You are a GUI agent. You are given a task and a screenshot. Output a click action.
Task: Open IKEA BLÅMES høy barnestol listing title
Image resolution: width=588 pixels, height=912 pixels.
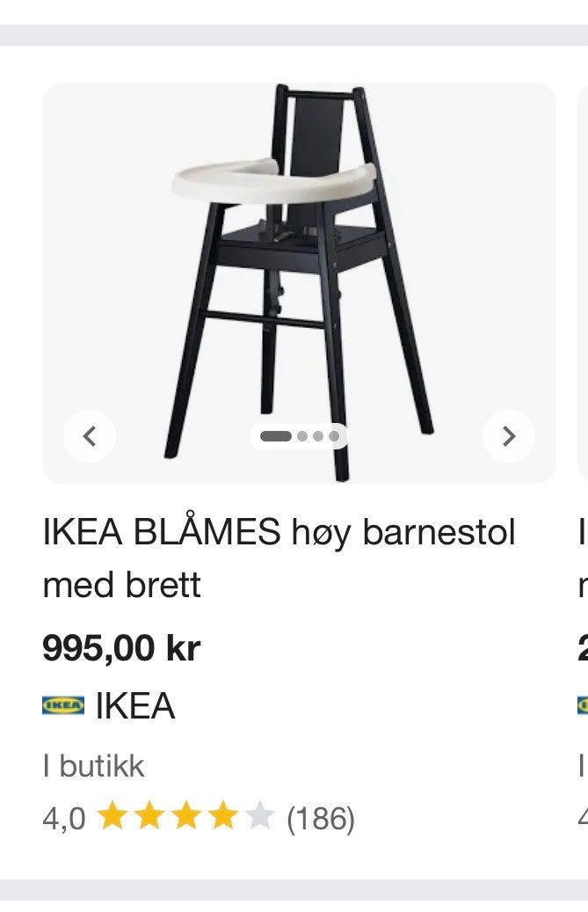click(279, 558)
